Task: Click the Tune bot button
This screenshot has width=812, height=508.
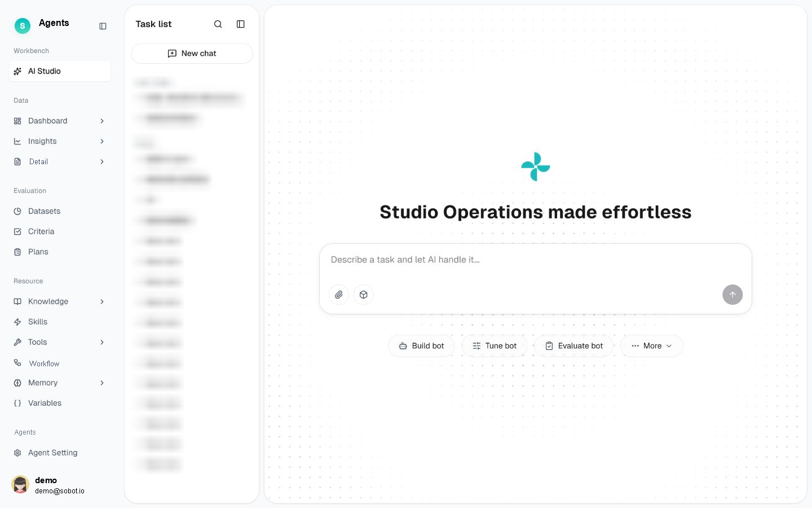Action: tap(495, 346)
